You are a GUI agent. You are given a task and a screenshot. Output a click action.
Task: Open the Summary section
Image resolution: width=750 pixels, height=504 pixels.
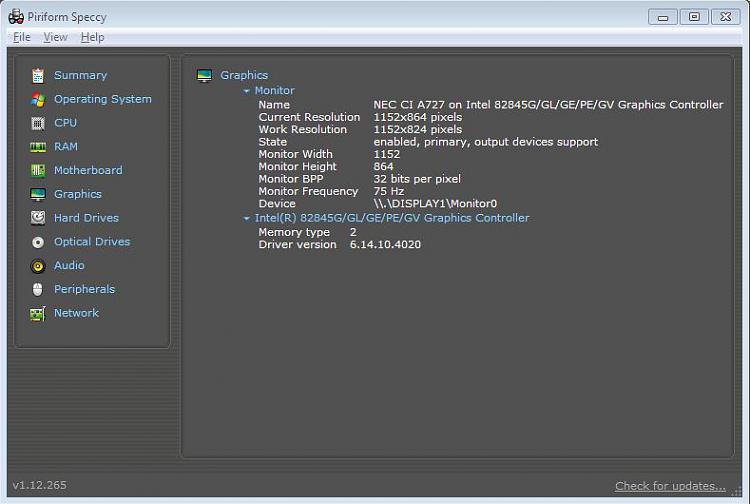80,76
